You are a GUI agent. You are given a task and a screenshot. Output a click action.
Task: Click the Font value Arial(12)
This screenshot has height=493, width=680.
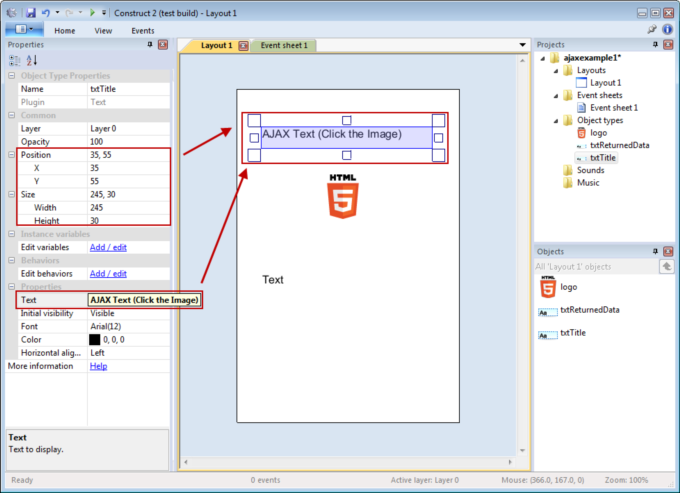(x=129, y=326)
